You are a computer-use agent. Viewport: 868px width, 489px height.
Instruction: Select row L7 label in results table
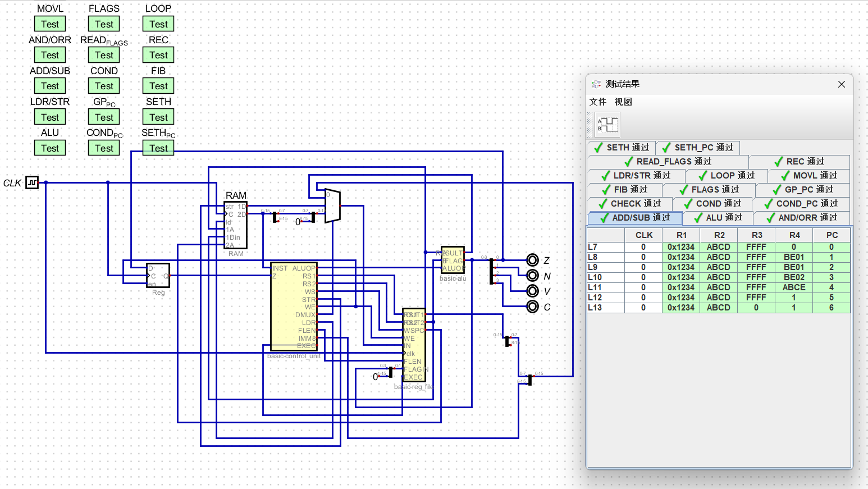tap(605, 247)
